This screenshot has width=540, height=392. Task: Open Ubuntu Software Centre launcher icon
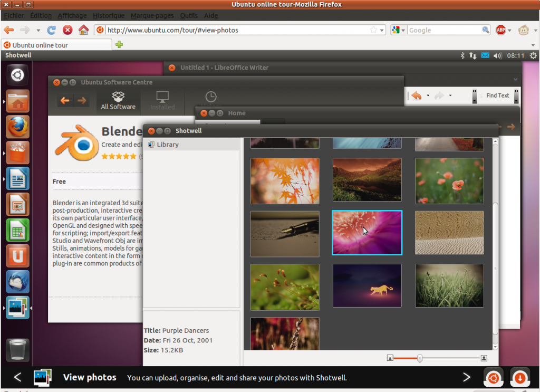17,152
